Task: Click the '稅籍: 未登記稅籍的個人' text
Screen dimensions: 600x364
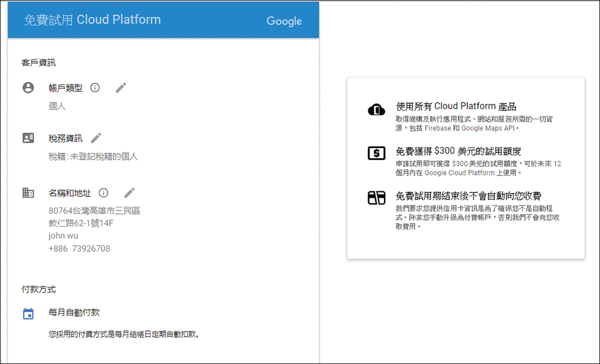Action: (93, 157)
